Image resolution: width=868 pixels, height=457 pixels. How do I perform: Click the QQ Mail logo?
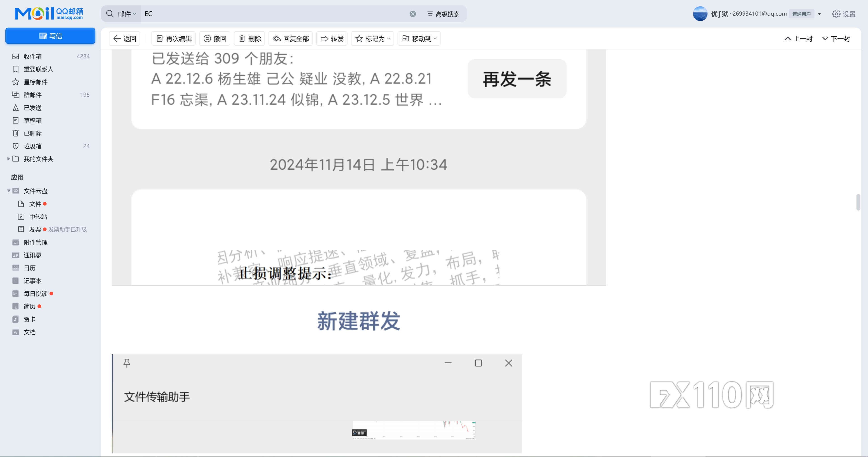[49, 14]
